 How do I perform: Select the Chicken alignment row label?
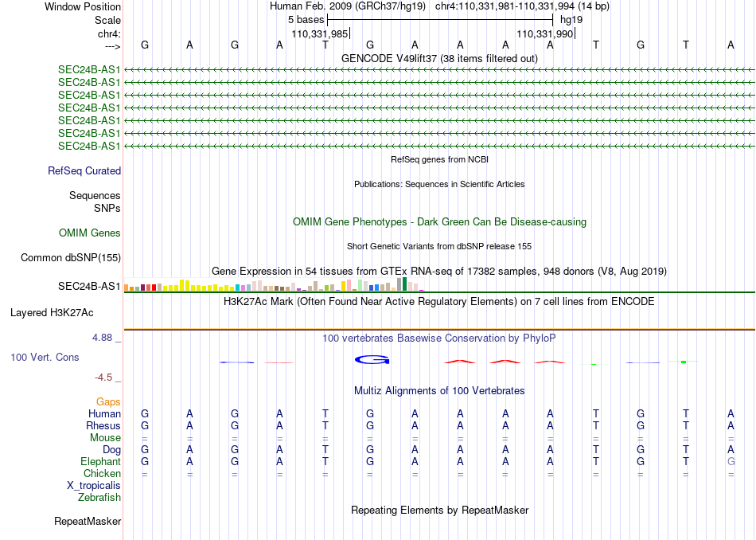[x=102, y=473]
